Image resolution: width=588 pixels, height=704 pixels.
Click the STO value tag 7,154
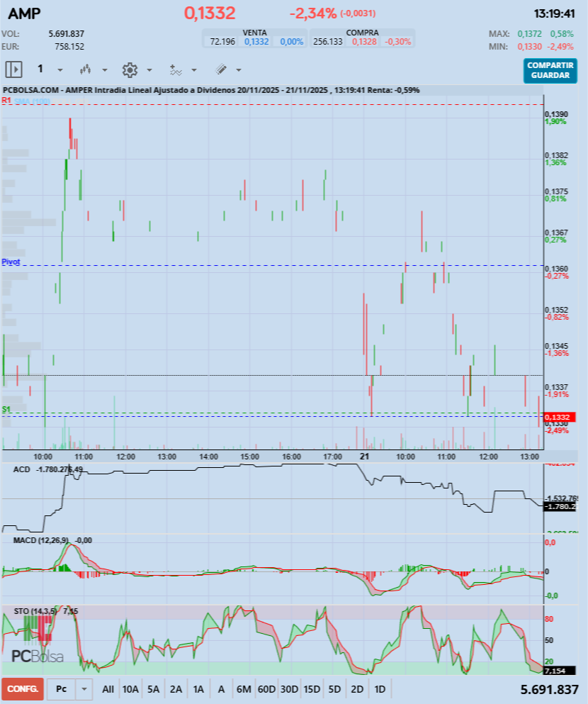pyautogui.click(x=559, y=671)
